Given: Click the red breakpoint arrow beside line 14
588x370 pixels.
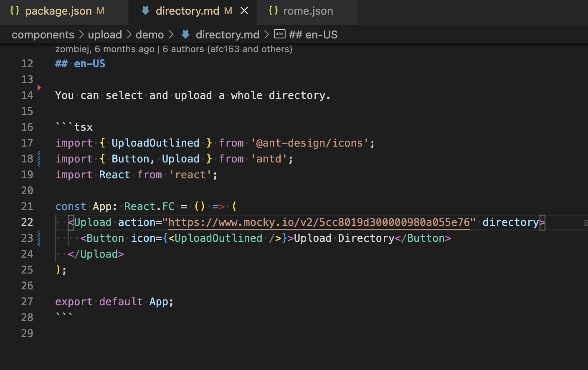Looking at the screenshot, I should coord(39,88).
